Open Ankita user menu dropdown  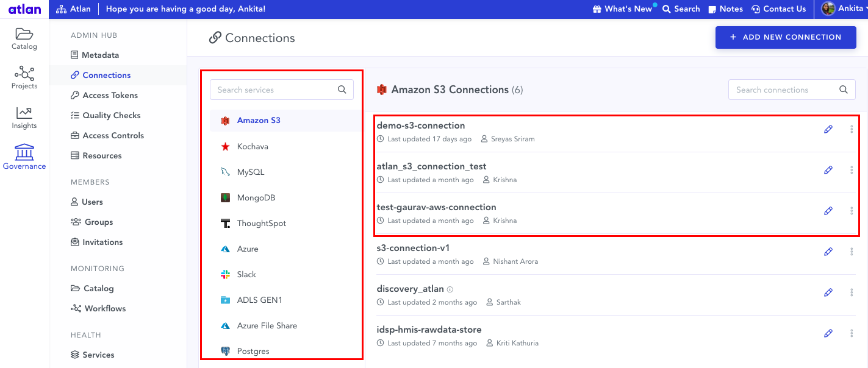(852, 9)
